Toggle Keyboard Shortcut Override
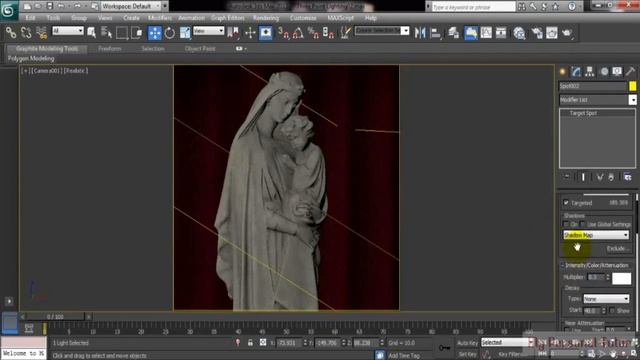This screenshot has width=640, height=360. [x=266, y=33]
